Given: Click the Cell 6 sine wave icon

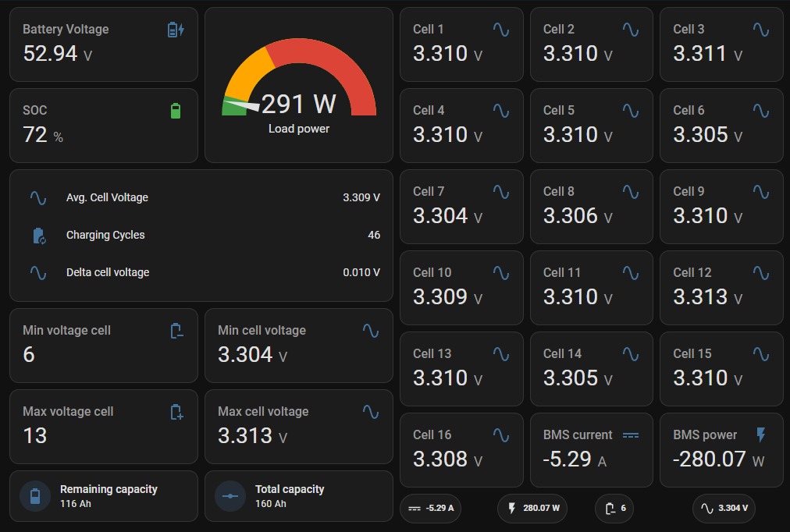Looking at the screenshot, I should [x=761, y=111].
